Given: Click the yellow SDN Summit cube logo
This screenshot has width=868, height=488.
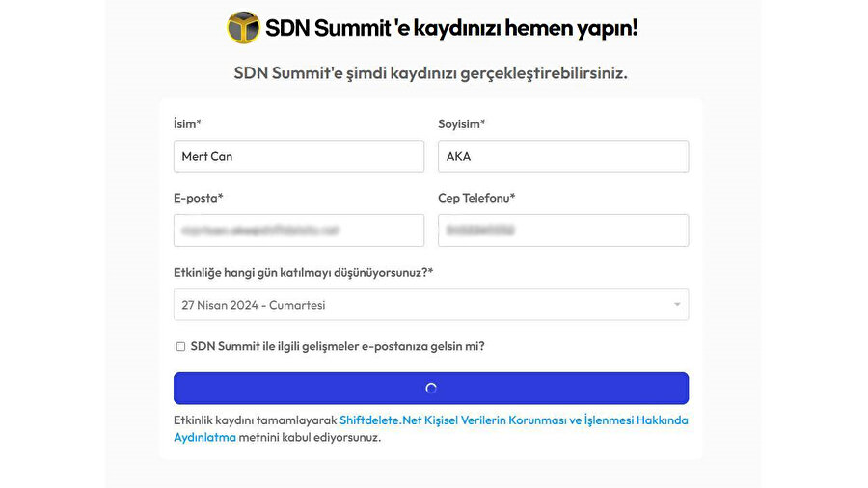Looking at the screenshot, I should [x=243, y=28].
